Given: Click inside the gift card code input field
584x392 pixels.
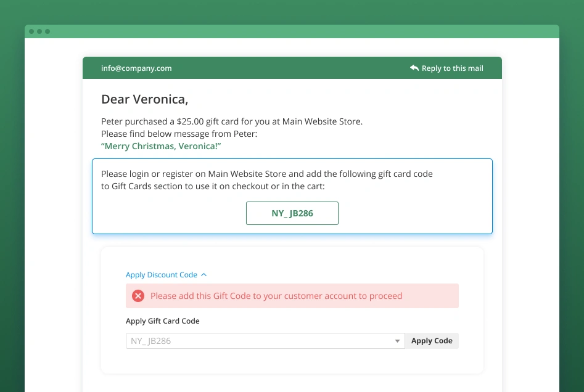Looking at the screenshot, I should pos(247,340).
